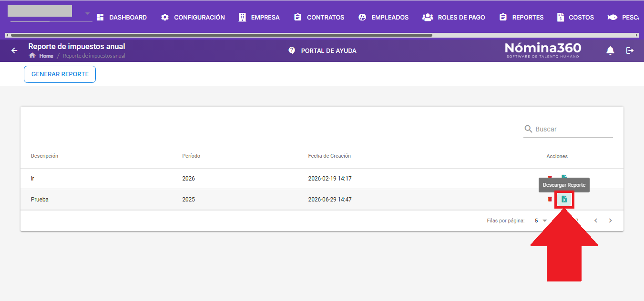Screen dimensions: 644x301
Task: Open the DASHBOARD menu
Action: pos(122,17)
